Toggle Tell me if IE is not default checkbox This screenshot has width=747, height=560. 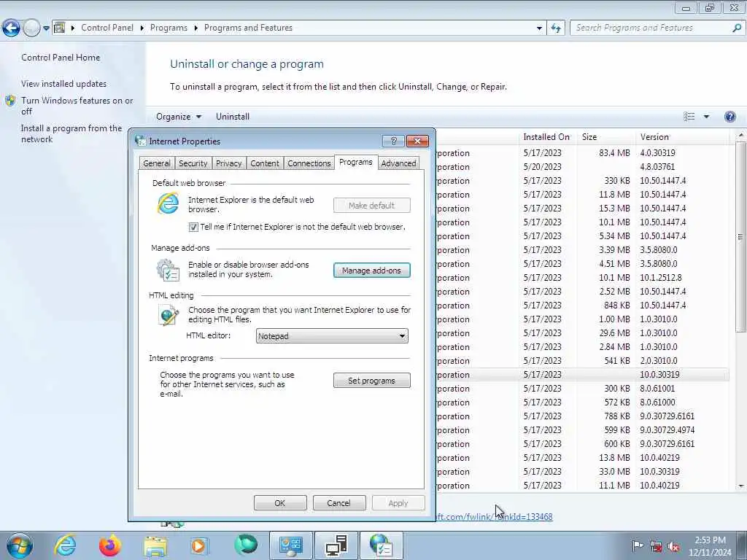coord(193,227)
